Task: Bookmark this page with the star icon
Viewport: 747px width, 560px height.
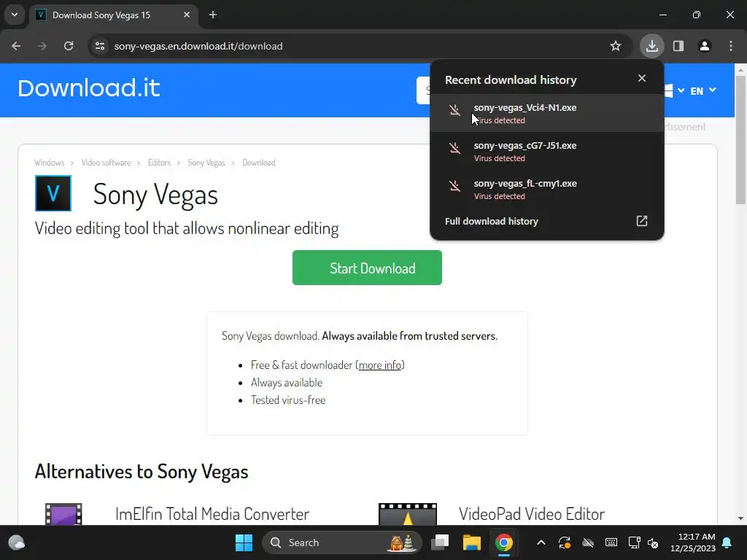Action: coord(616,46)
